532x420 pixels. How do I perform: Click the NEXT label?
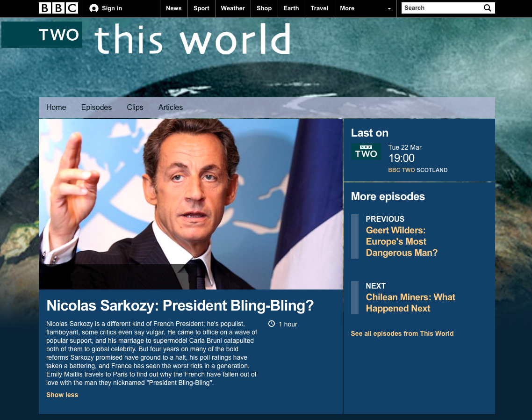(x=375, y=286)
